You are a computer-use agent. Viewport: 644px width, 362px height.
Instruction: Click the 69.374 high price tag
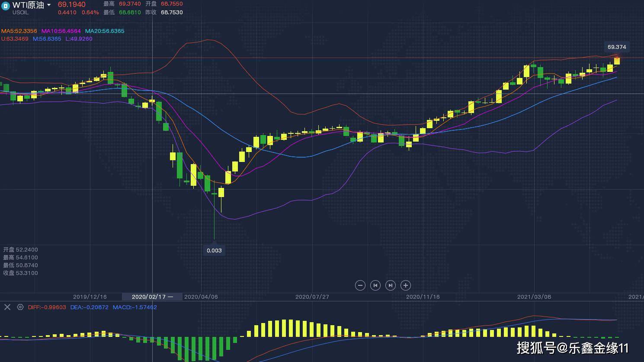(616, 47)
